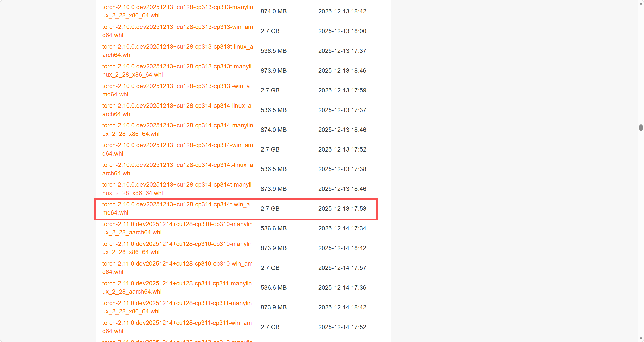Download torch 2.10.0 cp314-cp314 linux_aarch64 wheel
Screen dimensions: 644x342
pyautogui.click(x=177, y=106)
